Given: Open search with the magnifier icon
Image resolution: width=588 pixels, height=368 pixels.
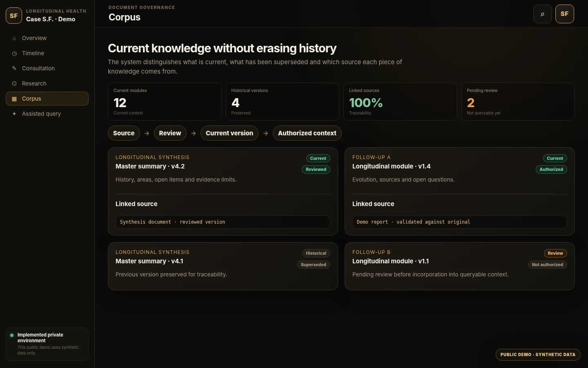Looking at the screenshot, I should (543, 14).
